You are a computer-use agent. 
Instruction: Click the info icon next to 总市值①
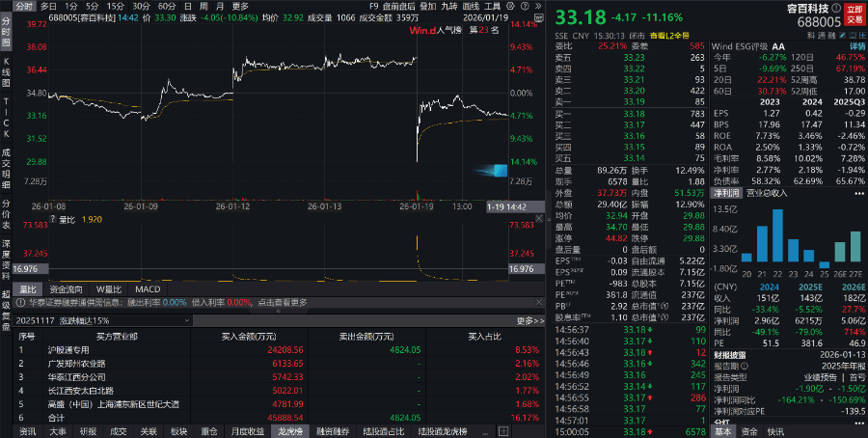[x=665, y=306]
